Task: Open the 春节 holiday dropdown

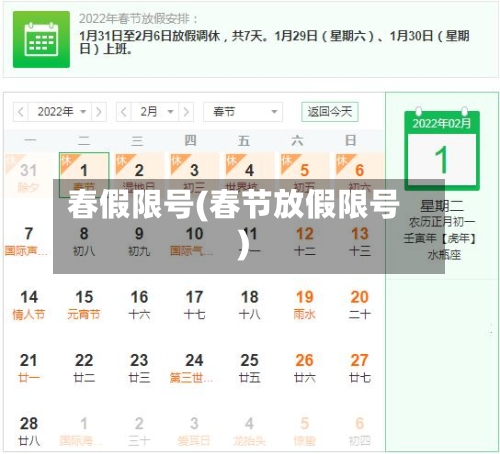Action: [243, 112]
